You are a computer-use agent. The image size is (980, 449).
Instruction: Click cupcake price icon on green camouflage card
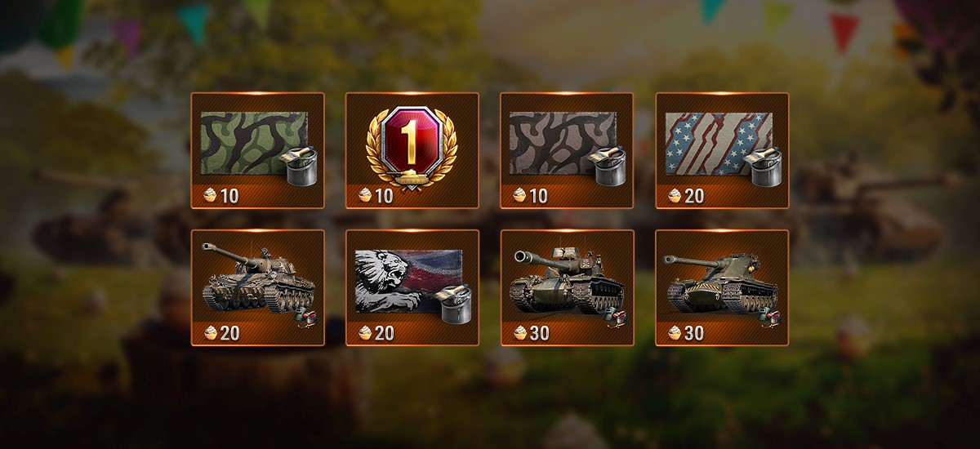210,195
